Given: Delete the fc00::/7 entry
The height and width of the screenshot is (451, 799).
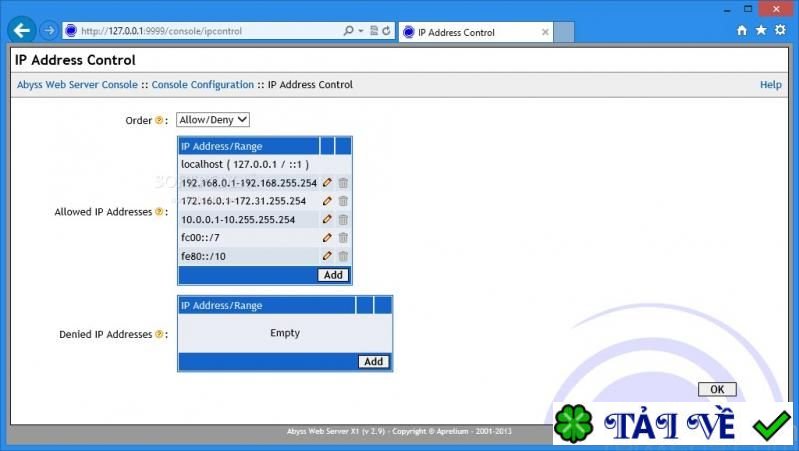Looking at the screenshot, I should tap(343, 237).
